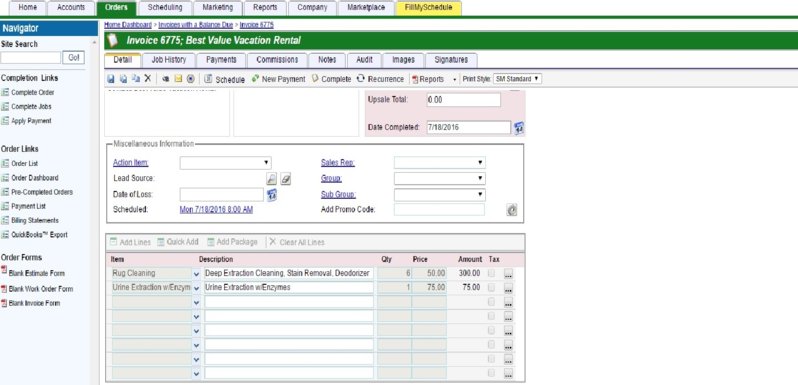Screen dimensions: 798x385
Task: Click the Lead Source eraser icon
Action: tap(286, 179)
